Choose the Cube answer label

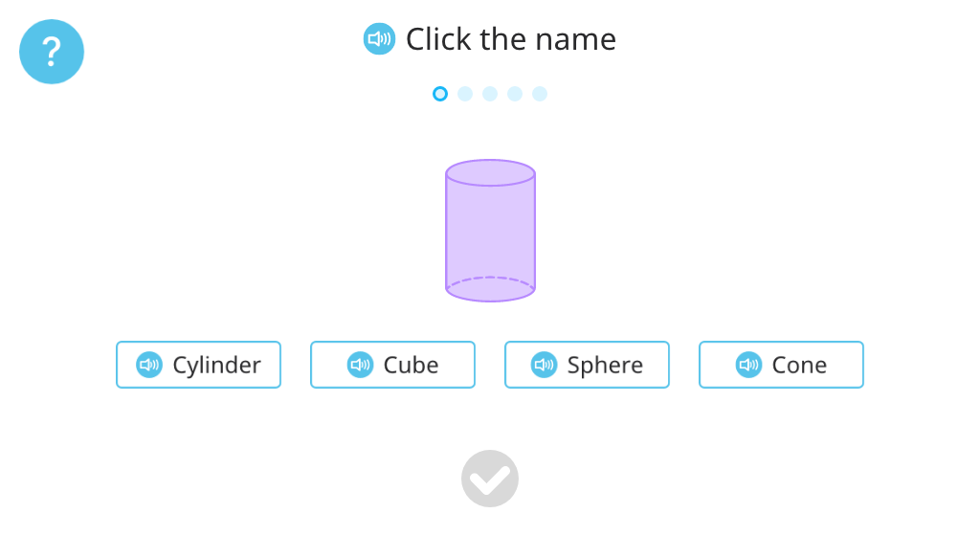pos(411,365)
